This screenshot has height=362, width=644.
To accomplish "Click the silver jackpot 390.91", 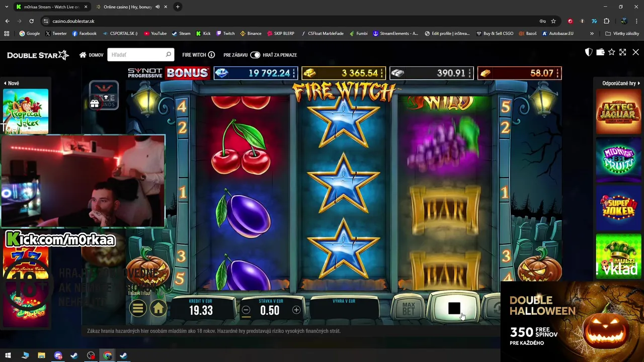I will click(x=431, y=73).
